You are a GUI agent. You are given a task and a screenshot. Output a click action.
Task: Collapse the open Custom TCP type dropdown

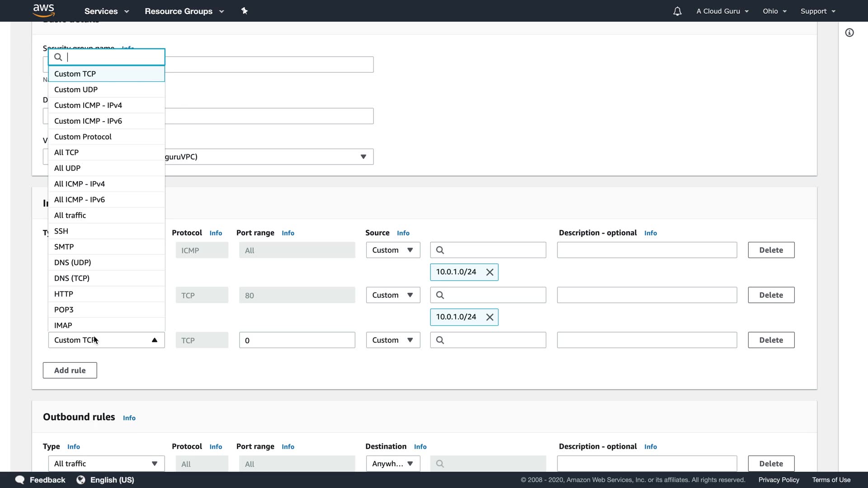pos(154,340)
